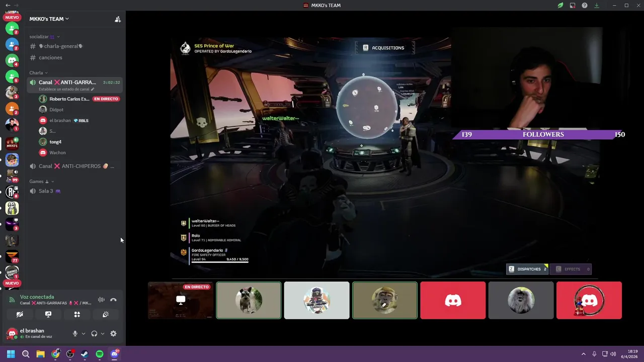Open the canciones text channel
Viewport: 644px width, 362px height.
click(x=74, y=58)
